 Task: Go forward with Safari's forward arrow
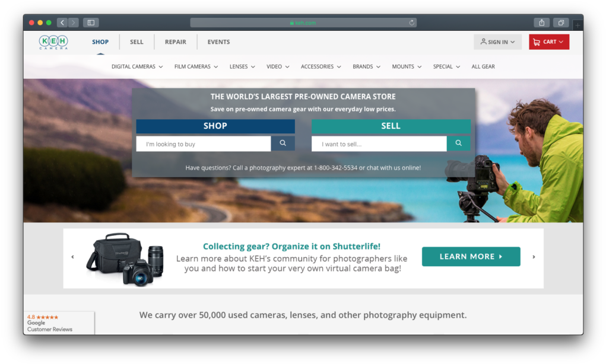[x=74, y=23]
